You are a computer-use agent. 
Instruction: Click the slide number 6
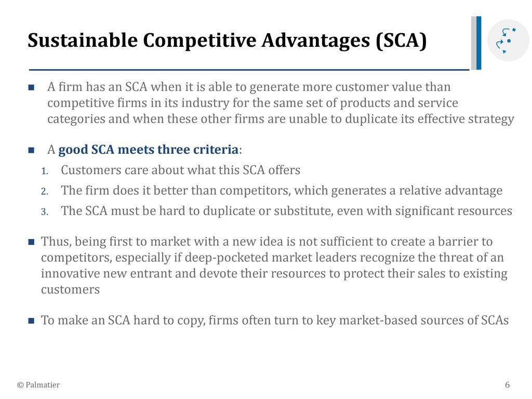[x=507, y=385]
